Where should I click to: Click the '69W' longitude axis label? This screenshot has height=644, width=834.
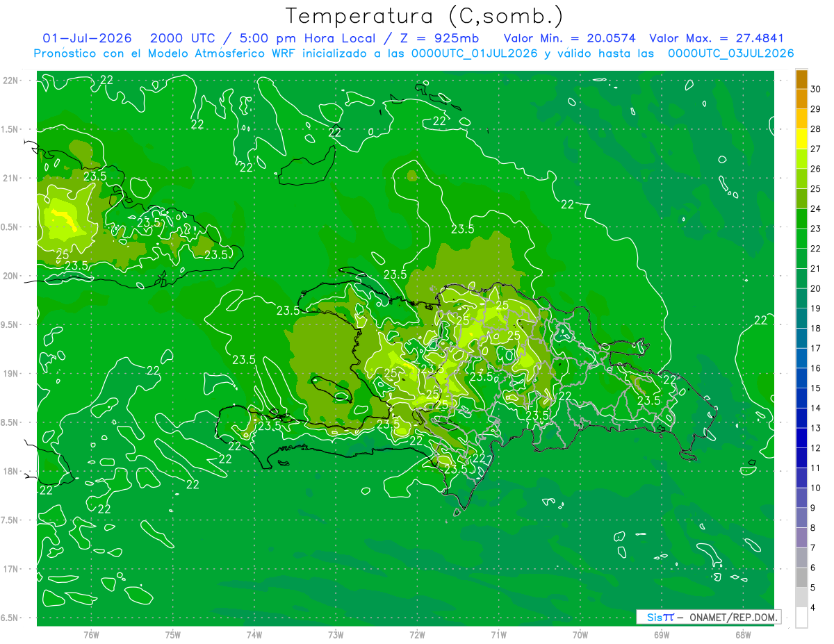click(x=662, y=634)
